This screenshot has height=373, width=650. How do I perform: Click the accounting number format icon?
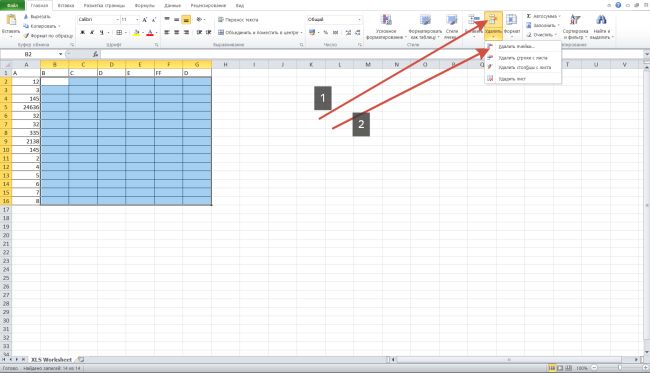(x=312, y=32)
